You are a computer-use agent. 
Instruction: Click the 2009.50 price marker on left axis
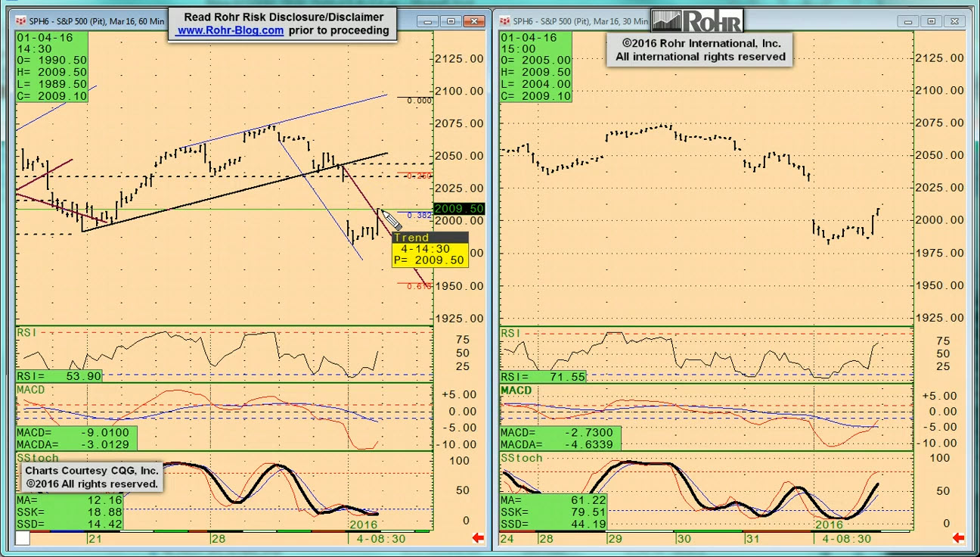pyautogui.click(x=458, y=209)
